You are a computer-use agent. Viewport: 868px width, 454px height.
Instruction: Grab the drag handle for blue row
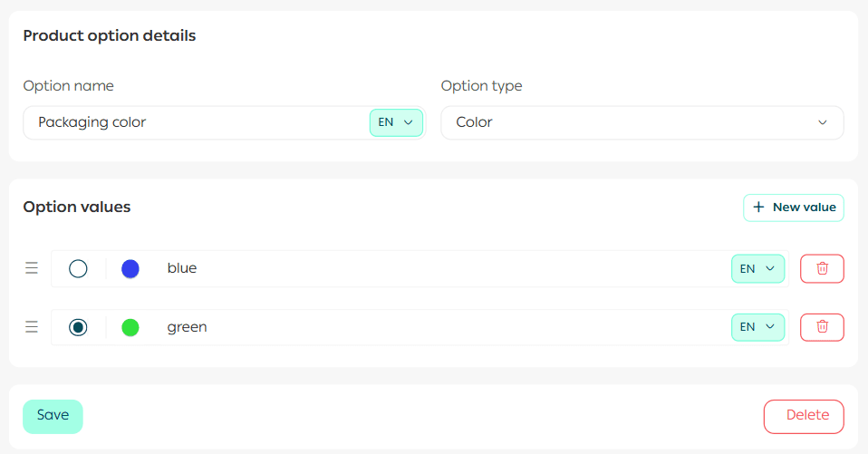pyautogui.click(x=32, y=268)
